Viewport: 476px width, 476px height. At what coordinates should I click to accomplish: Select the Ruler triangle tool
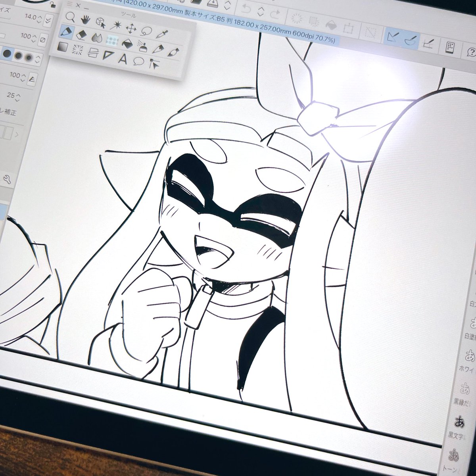tap(108, 56)
